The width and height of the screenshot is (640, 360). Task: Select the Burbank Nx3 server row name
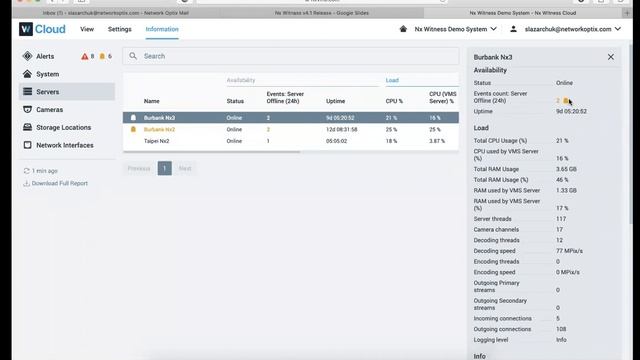159,118
